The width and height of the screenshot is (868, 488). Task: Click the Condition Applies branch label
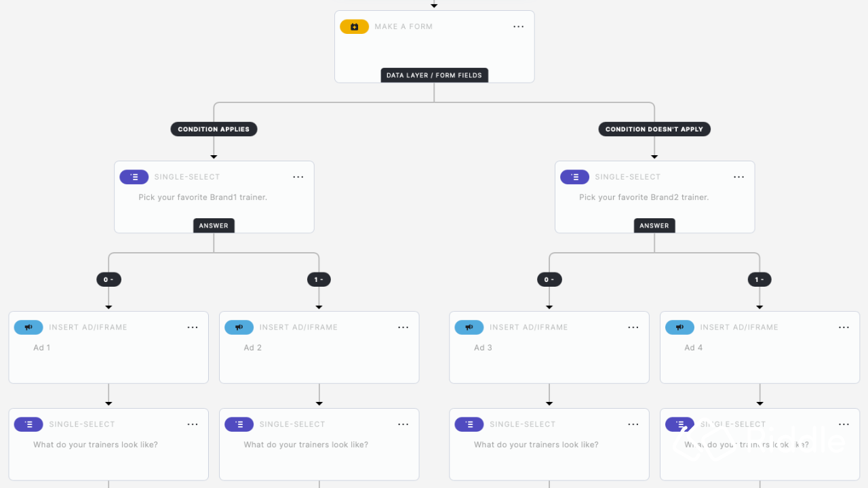(214, 129)
